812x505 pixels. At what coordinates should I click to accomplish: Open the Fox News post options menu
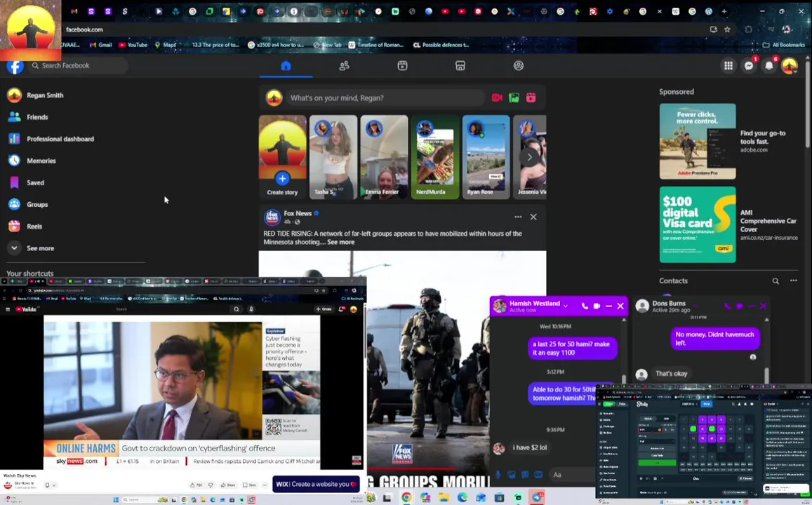(518, 217)
